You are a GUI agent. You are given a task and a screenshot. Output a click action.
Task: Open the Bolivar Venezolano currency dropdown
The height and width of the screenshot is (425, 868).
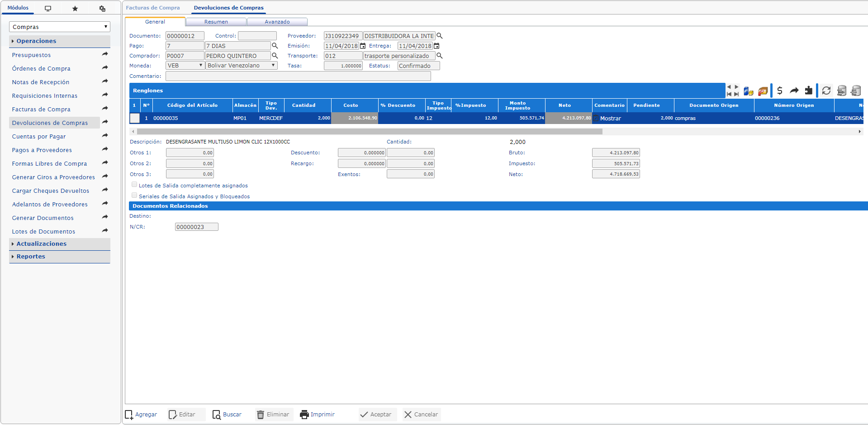tap(242, 66)
